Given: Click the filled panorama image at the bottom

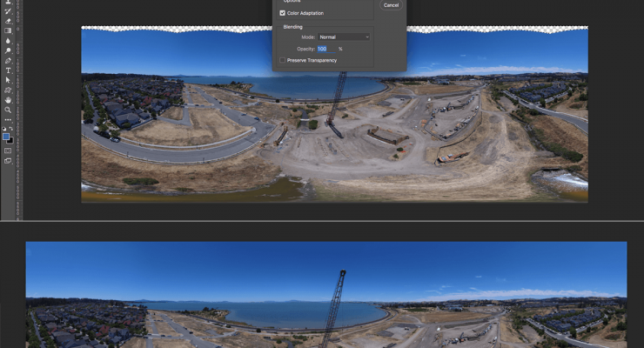Looking at the screenshot, I should coord(326,295).
